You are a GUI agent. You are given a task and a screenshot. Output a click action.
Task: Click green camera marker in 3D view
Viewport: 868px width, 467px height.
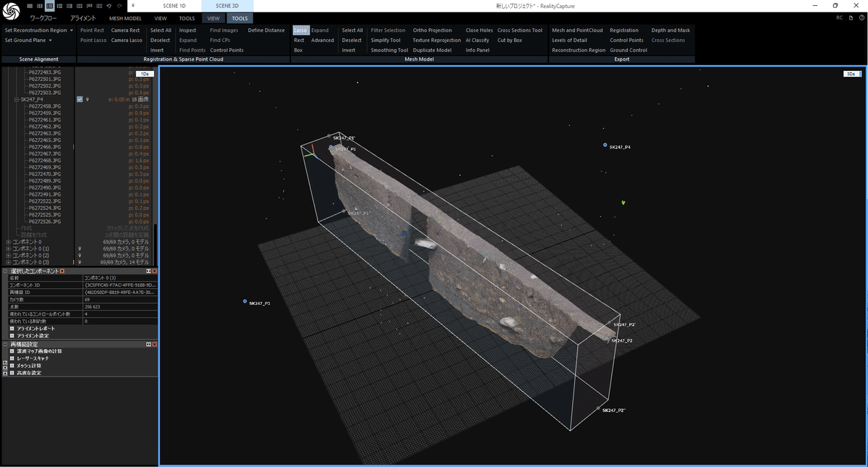[623, 203]
